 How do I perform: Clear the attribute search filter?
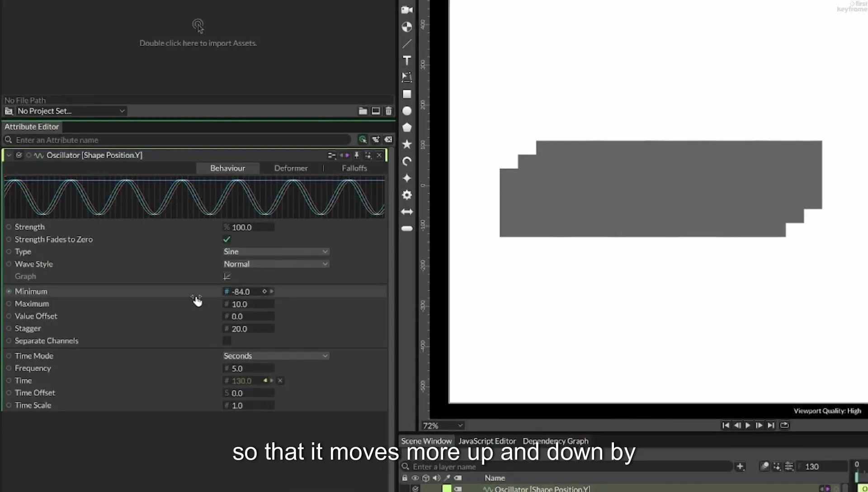[388, 140]
